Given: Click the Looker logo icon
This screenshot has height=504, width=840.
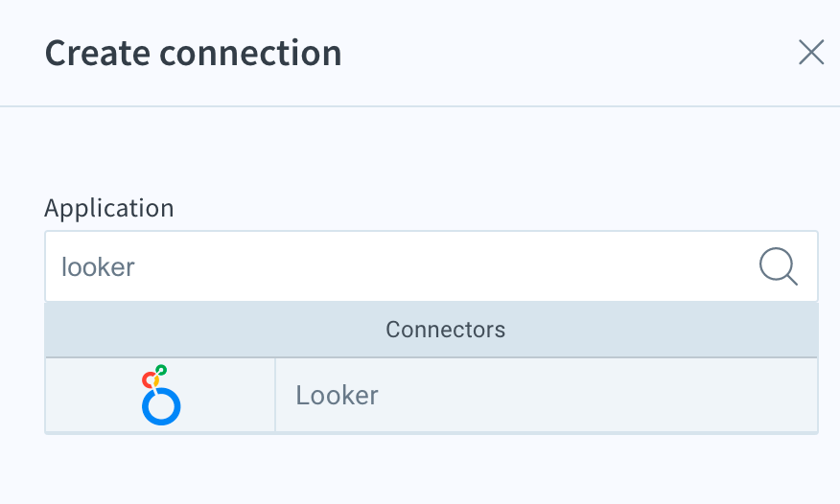Looking at the screenshot, I should (x=161, y=395).
